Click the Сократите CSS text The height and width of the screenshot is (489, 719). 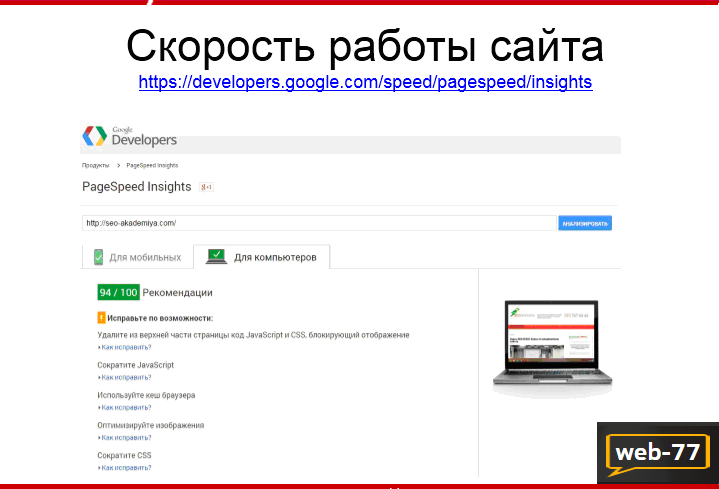pyautogui.click(x=124, y=456)
